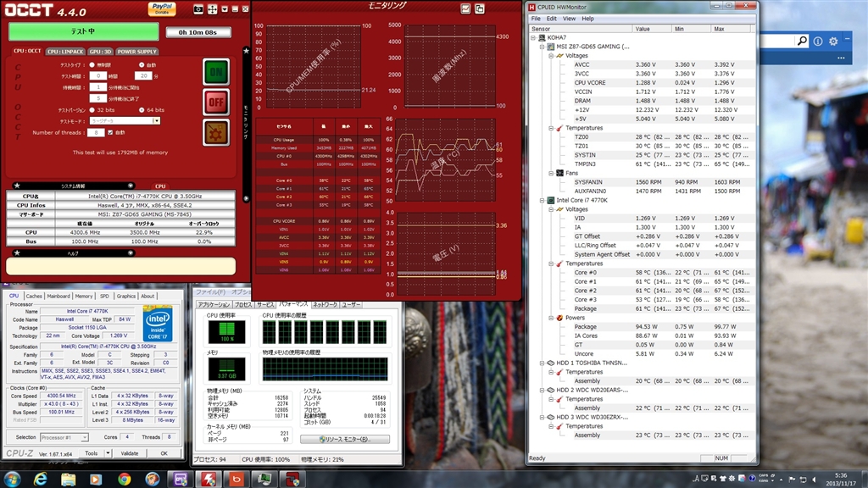Open HWMonitor Help menu
This screenshot has width=868, height=488.
click(587, 19)
